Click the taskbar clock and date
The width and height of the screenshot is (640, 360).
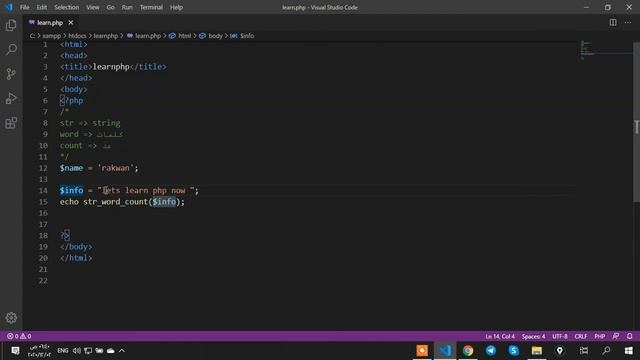point(39,351)
